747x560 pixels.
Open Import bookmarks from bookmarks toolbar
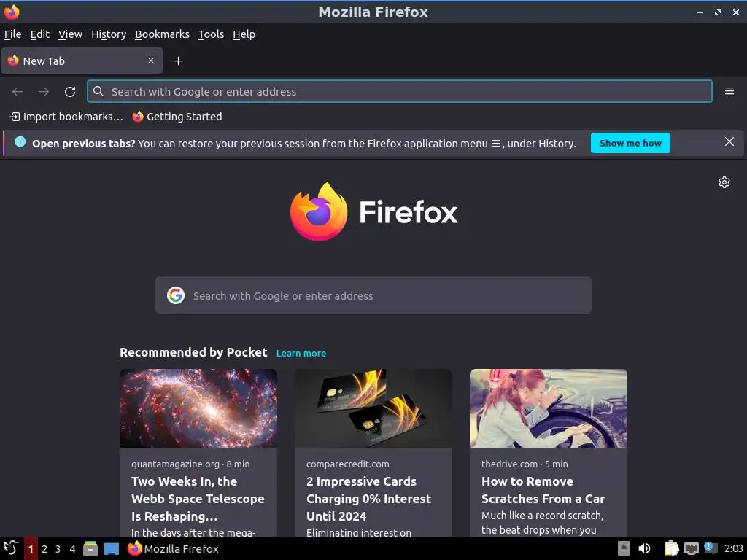pos(66,117)
